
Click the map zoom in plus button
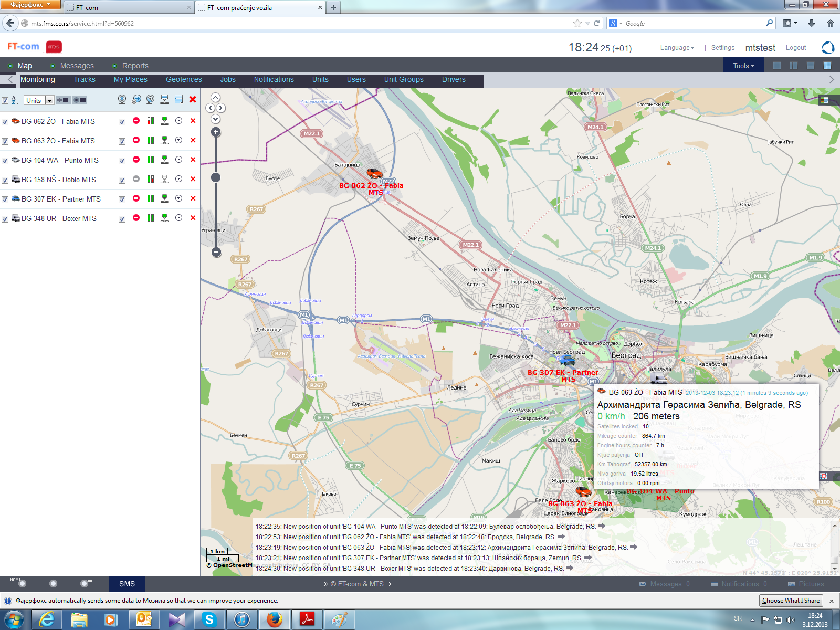coord(216,132)
